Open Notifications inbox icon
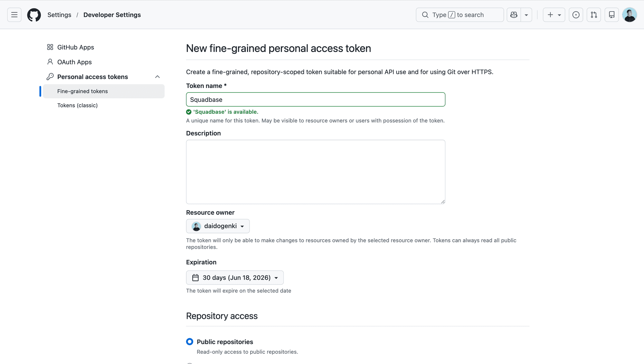The width and height of the screenshot is (644, 364). [612, 15]
